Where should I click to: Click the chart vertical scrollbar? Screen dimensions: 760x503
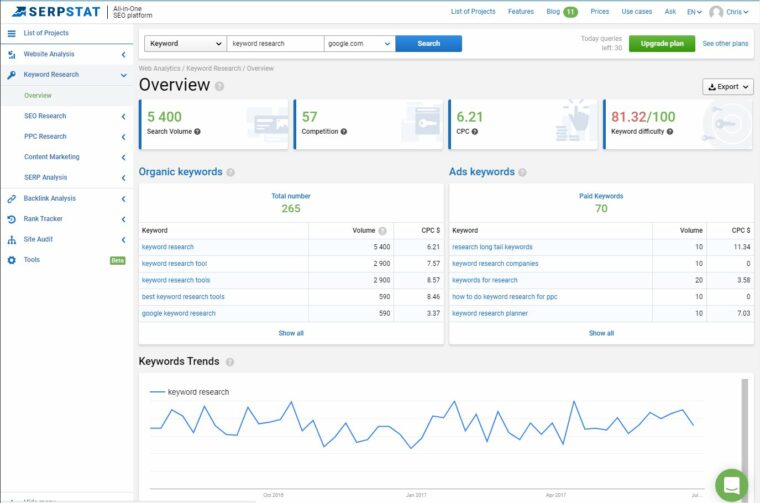click(x=744, y=439)
